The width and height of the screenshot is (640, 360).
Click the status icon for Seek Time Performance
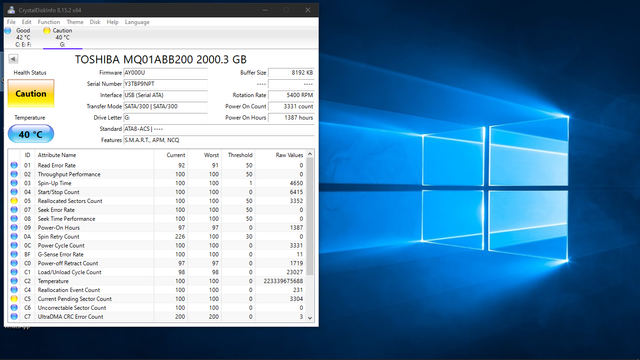[x=14, y=219]
